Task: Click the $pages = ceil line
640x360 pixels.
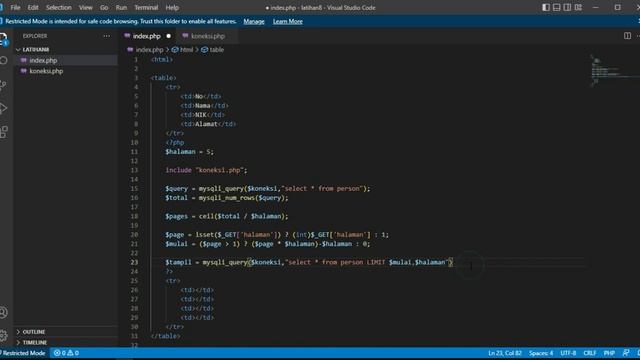Action: (x=227, y=216)
